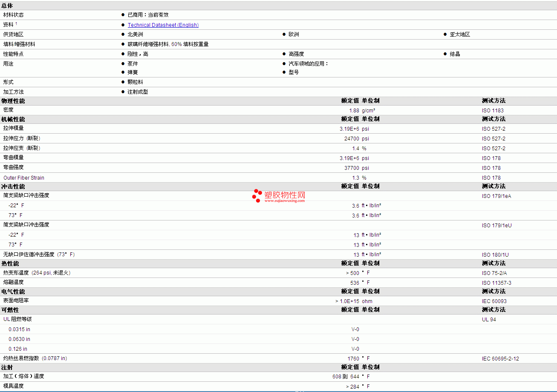Select the 0.0630 in thickness label
This screenshot has height=392, width=557.
19,339
